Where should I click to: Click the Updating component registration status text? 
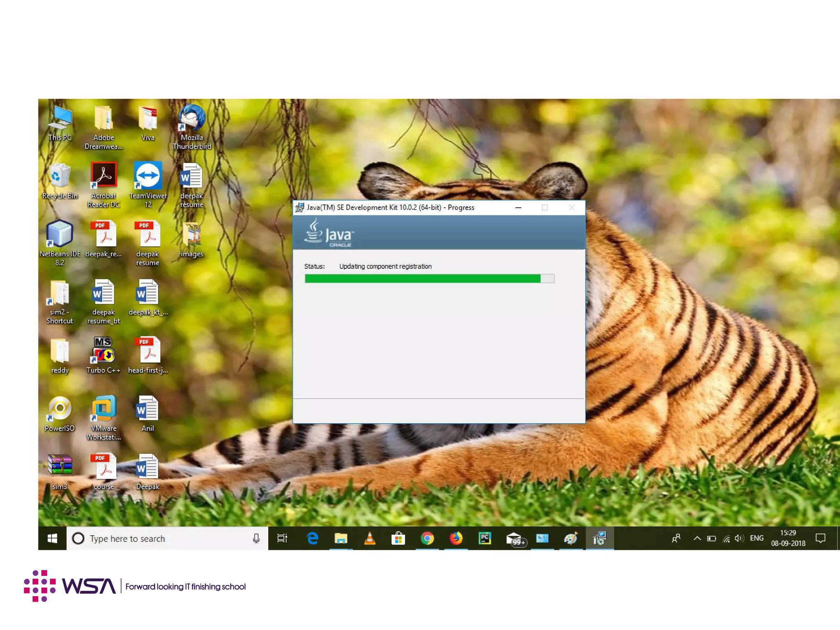[x=385, y=266]
